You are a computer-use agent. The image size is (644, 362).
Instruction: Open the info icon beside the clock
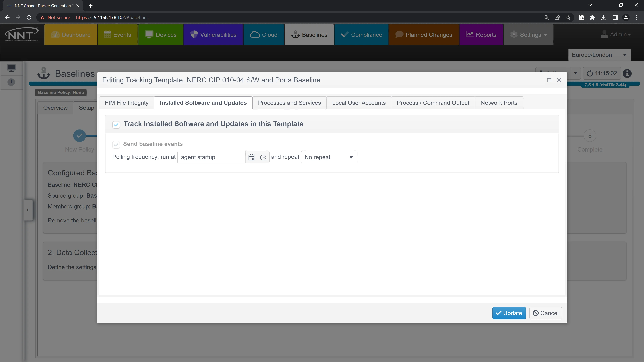(x=627, y=73)
